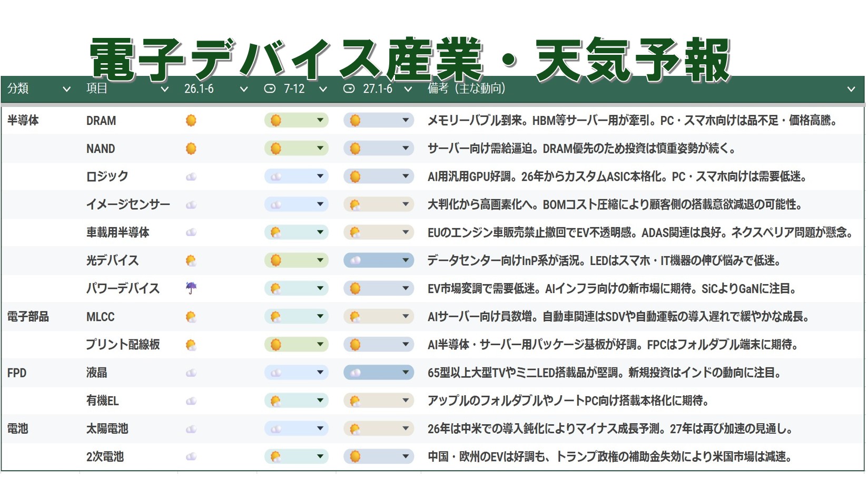
Task: Click the sun icon in DRAM 26.1-6 cell
Action: [191, 121]
